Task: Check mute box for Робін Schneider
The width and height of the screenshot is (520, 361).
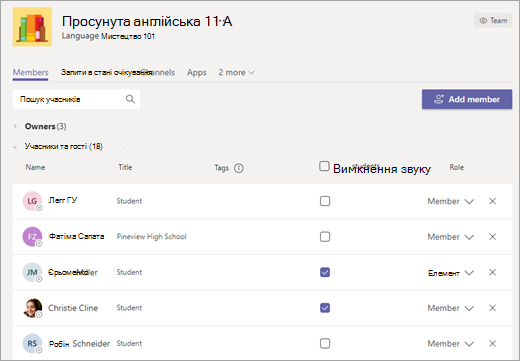Action: [x=325, y=343]
